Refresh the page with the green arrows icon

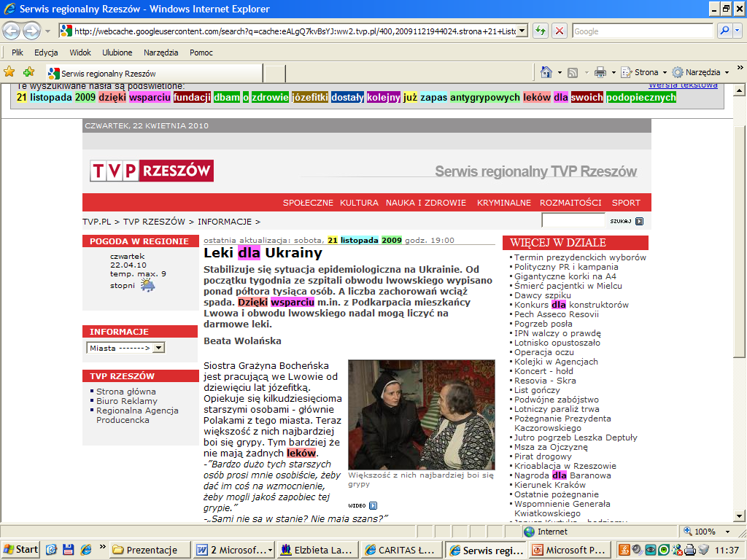[x=541, y=31]
